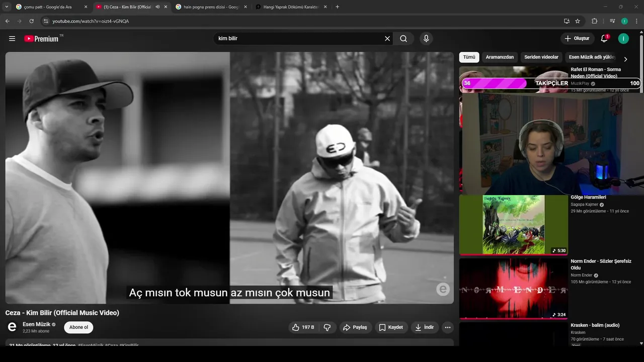644x362 pixels.
Task: Open Krasken - balim (audio) video title
Action: click(595, 325)
